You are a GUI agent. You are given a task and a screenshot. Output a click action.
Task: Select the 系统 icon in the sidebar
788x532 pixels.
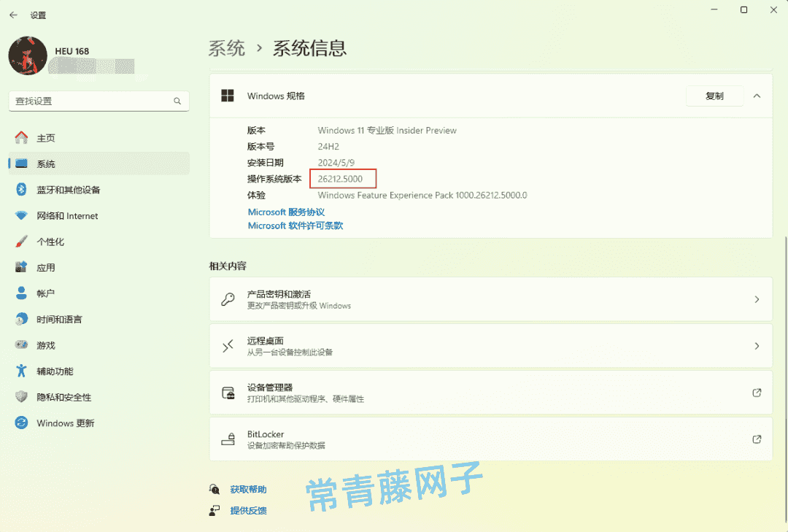coord(21,163)
